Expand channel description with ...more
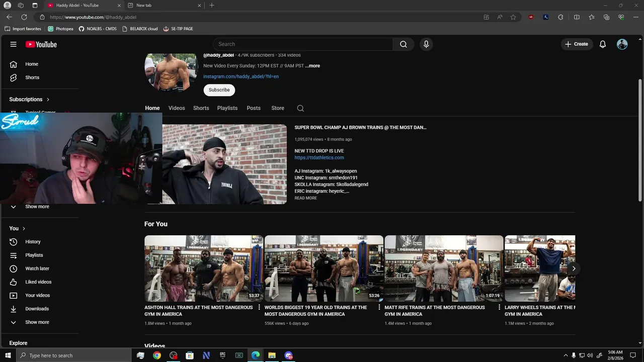 coord(312,66)
